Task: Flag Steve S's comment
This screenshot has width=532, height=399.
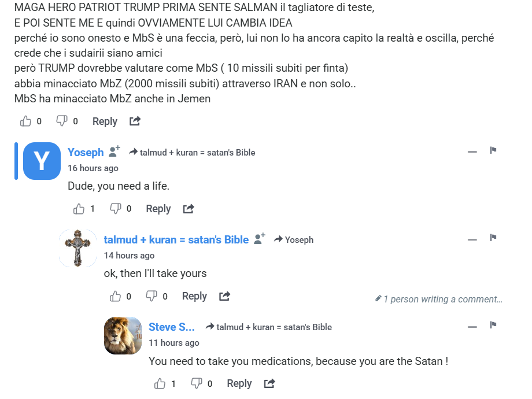Action: click(493, 326)
